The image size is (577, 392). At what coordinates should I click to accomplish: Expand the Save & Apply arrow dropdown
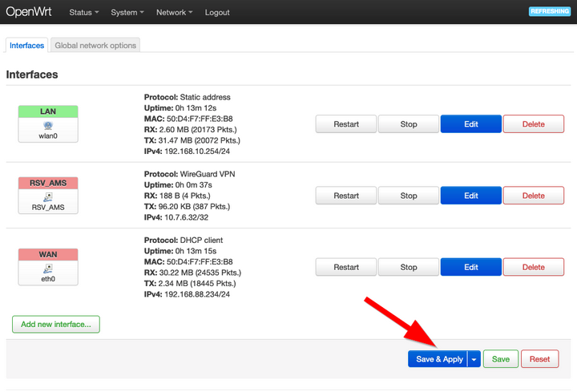pyautogui.click(x=474, y=359)
